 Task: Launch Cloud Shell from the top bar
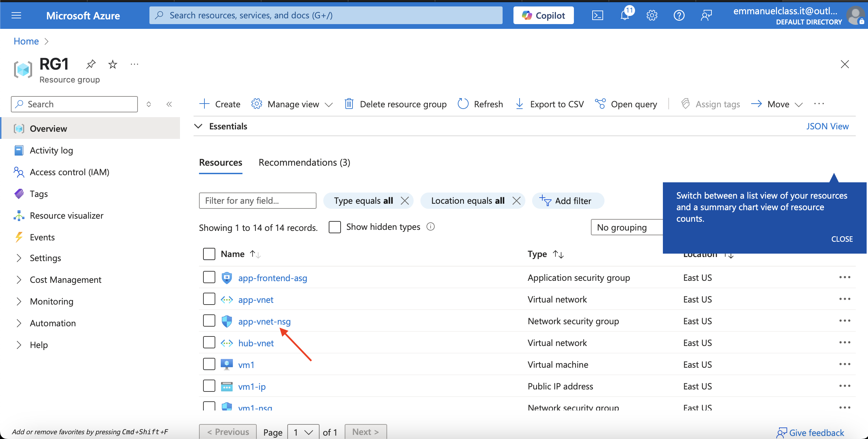click(x=597, y=15)
